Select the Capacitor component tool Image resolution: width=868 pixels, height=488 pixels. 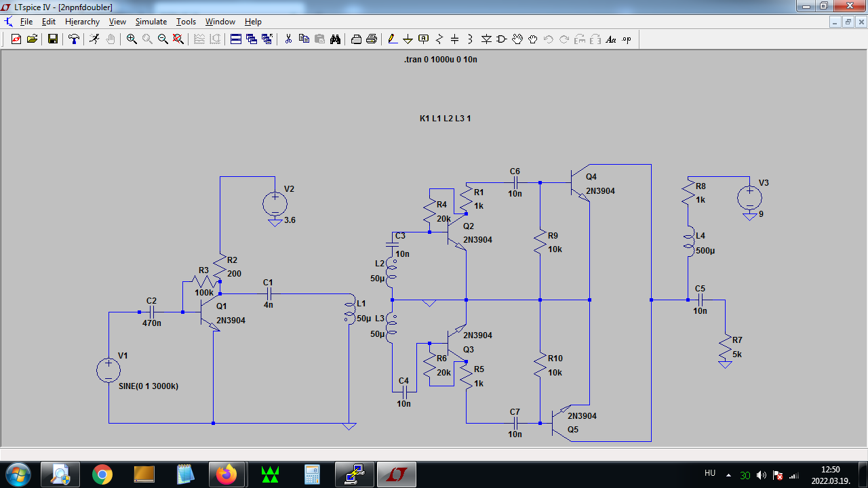pyautogui.click(x=455, y=39)
